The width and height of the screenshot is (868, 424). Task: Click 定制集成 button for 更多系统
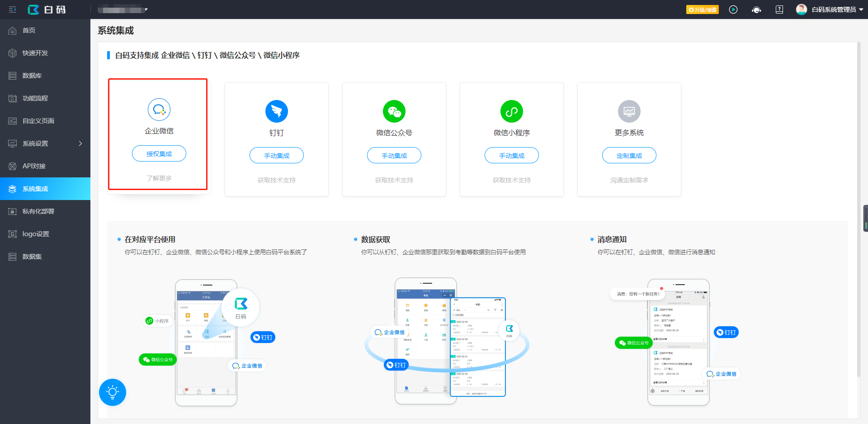tap(629, 155)
